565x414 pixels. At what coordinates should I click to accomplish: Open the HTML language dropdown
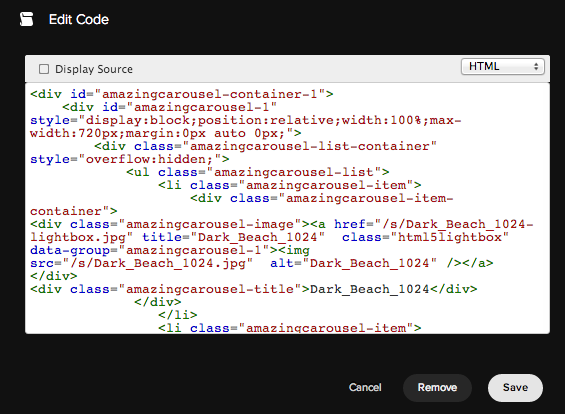[503, 67]
